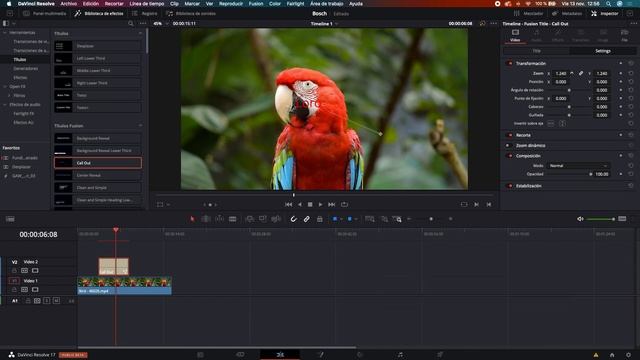Screen dimensions: 640x360
Task: Disable the Composición section toggle
Action: pyautogui.click(x=509, y=156)
